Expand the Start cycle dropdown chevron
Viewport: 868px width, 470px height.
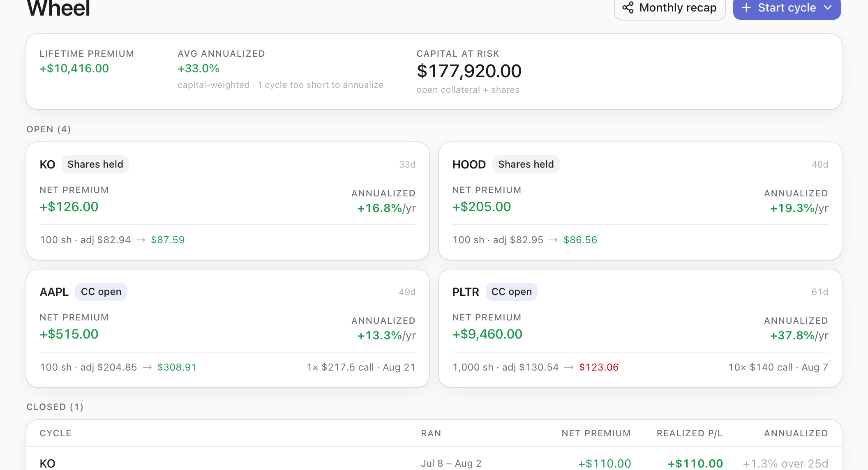828,7
